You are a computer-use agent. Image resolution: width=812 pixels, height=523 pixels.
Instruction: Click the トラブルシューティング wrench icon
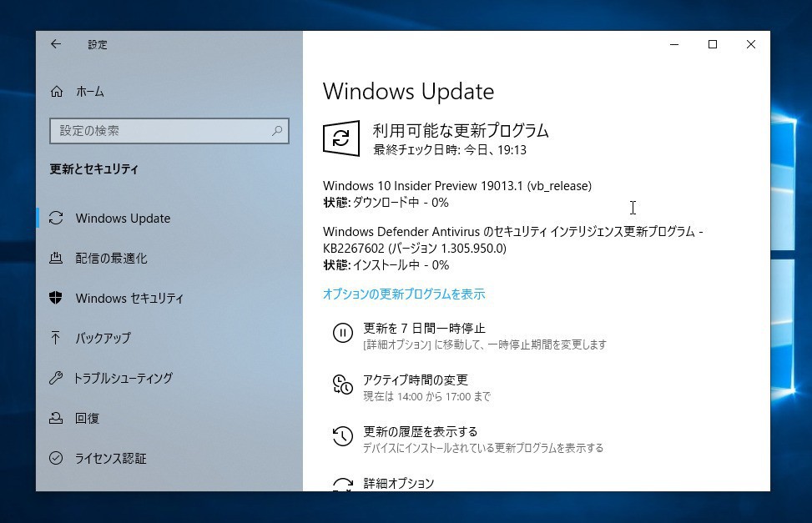pos(56,378)
